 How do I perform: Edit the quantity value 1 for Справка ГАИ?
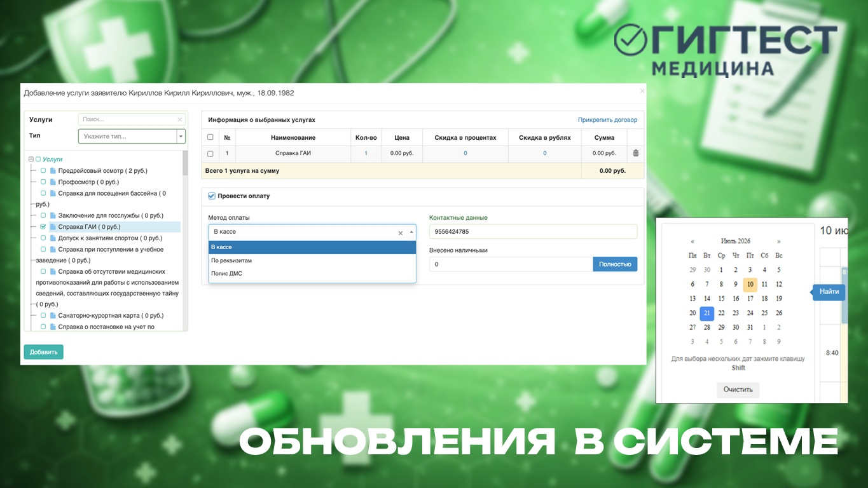[366, 153]
